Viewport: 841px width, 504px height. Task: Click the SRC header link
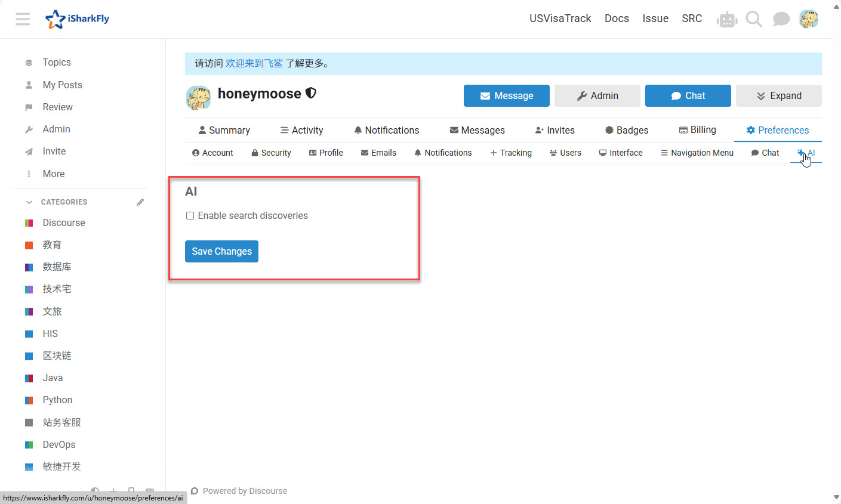692,18
